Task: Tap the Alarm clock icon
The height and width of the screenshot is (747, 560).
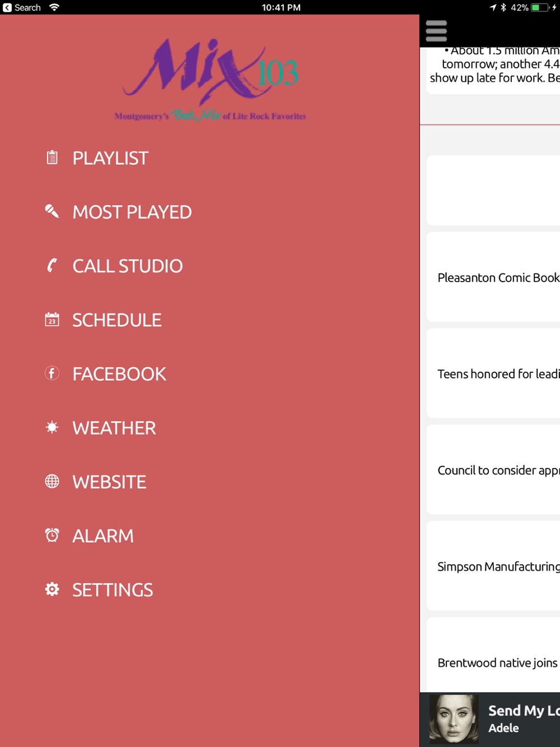Action: pos(52,535)
